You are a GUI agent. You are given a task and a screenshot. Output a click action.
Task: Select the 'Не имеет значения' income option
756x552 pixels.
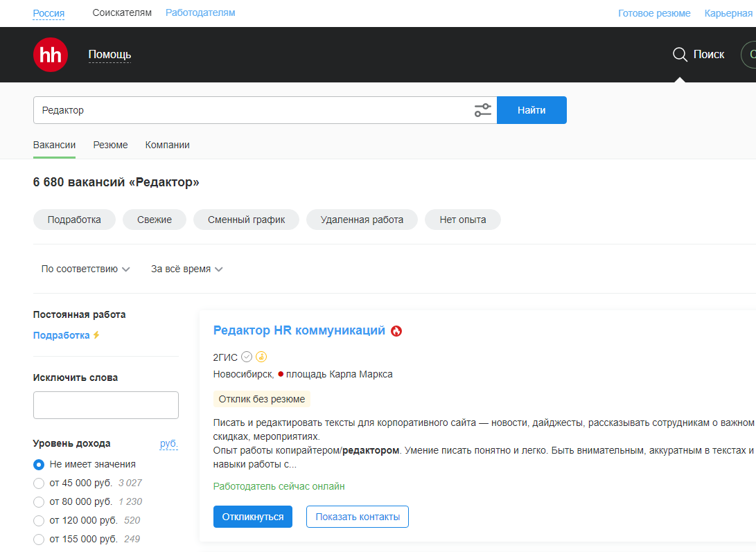39,464
